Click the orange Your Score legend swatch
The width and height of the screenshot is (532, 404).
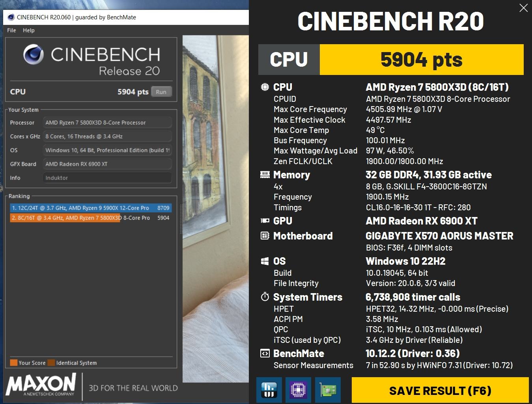pyautogui.click(x=14, y=363)
